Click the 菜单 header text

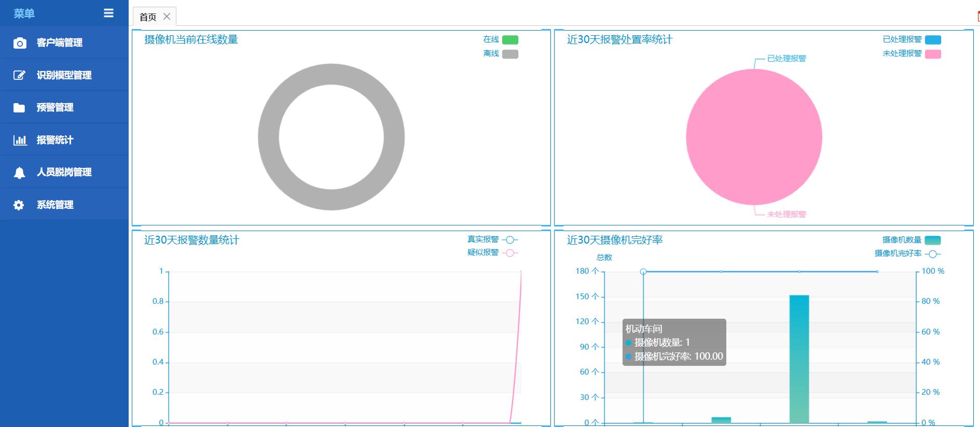pyautogui.click(x=24, y=13)
